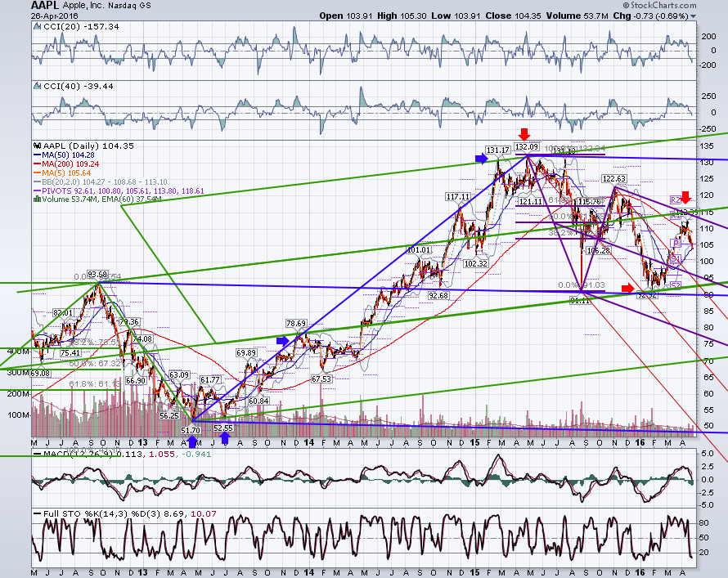Click the 78.69 price label
Screen dimensions: 728x578
point(296,323)
